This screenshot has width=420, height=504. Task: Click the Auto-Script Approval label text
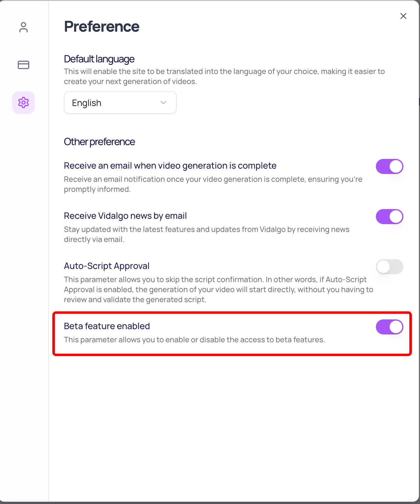[106, 266]
